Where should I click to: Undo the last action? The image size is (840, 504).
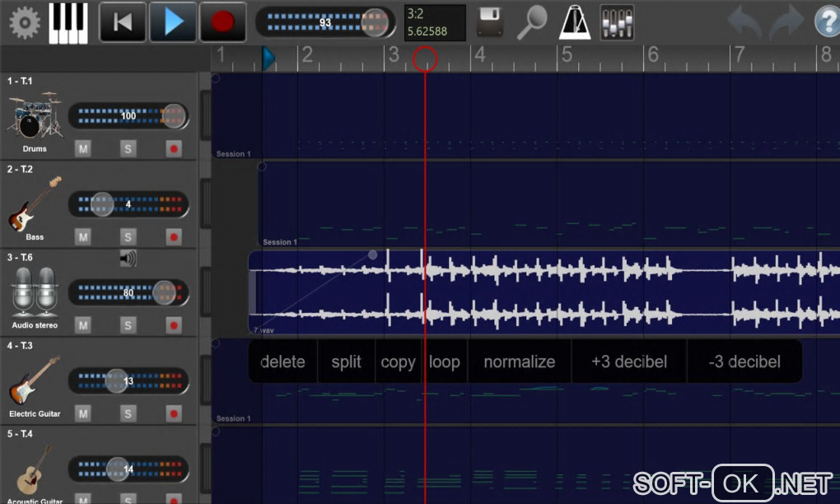[744, 22]
